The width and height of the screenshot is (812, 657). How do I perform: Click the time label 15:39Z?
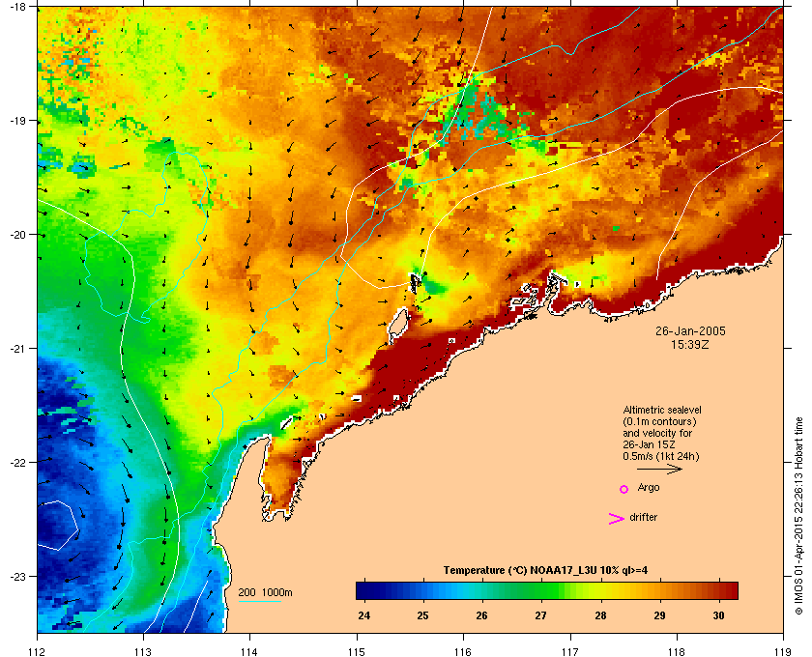tap(690, 344)
